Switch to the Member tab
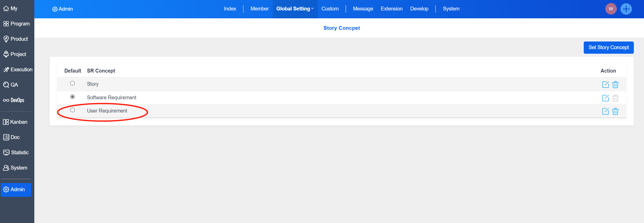Viewport: 644px width, 223px height. click(x=259, y=9)
